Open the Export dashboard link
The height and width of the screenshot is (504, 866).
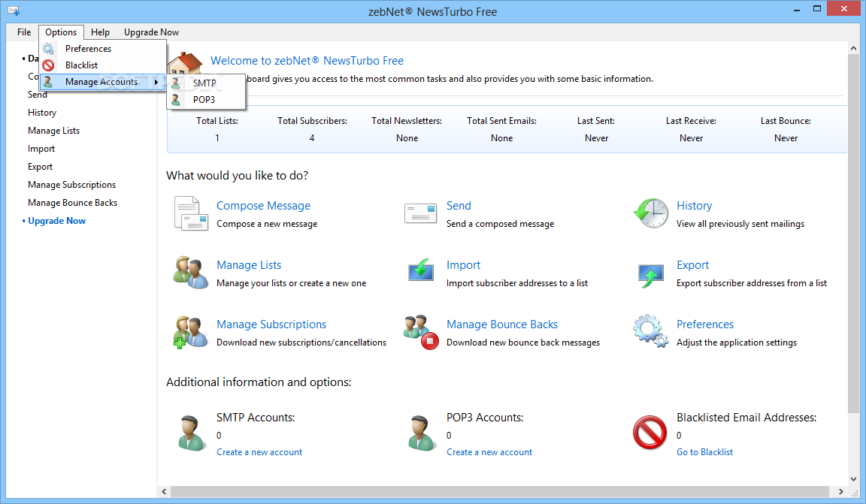coord(692,265)
